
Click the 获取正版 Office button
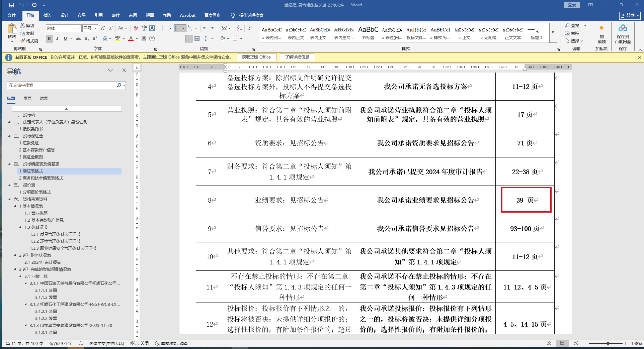pos(256,57)
